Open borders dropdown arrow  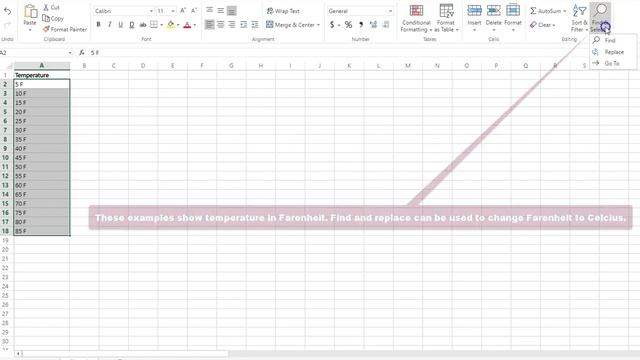162,25
